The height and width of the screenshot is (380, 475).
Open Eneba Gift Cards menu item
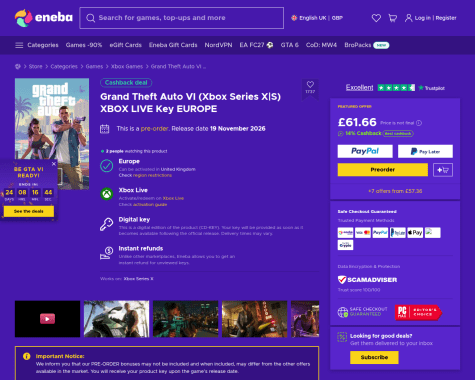pyautogui.click(x=173, y=45)
